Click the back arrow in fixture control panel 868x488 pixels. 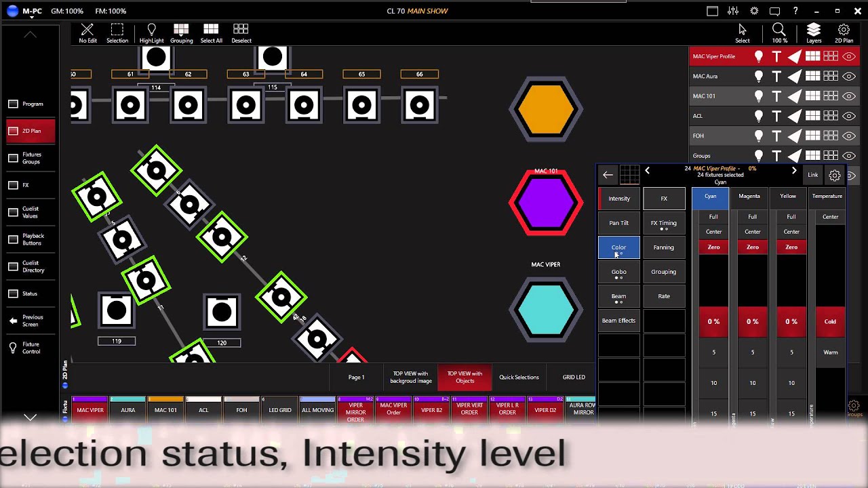pos(608,175)
